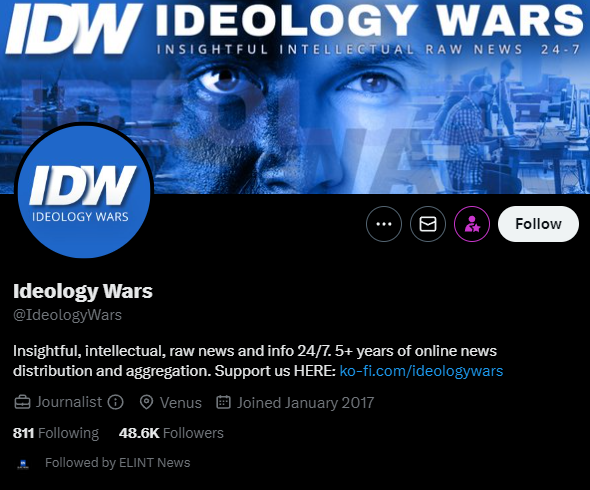Click the Journalist category label
This screenshot has height=490, width=590.
(69, 402)
